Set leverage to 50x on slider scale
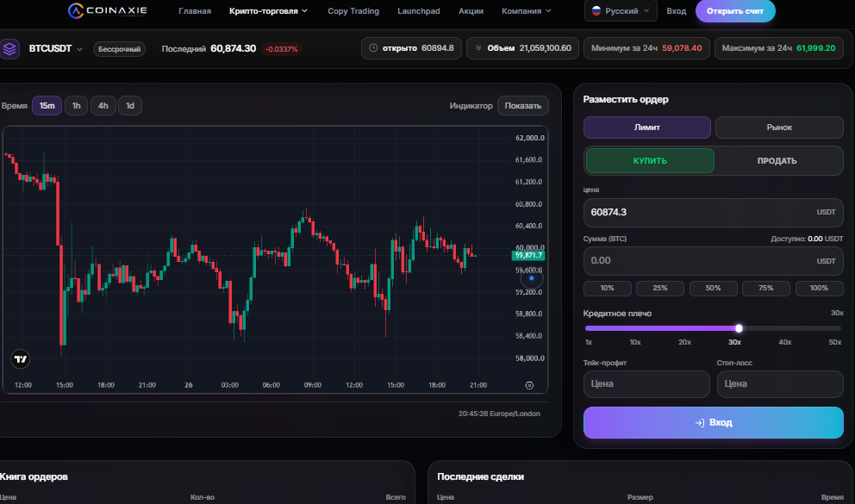 pyautogui.click(x=835, y=342)
